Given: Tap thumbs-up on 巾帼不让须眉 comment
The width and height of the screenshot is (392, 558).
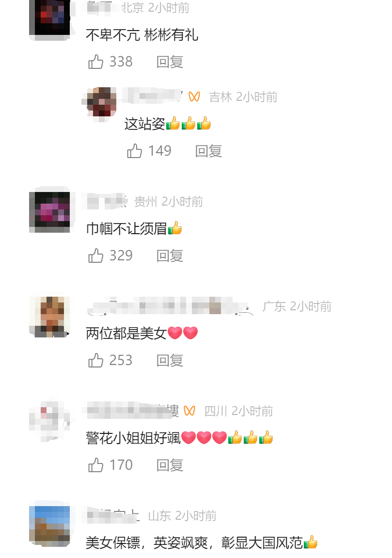Looking at the screenshot, I should [95, 255].
